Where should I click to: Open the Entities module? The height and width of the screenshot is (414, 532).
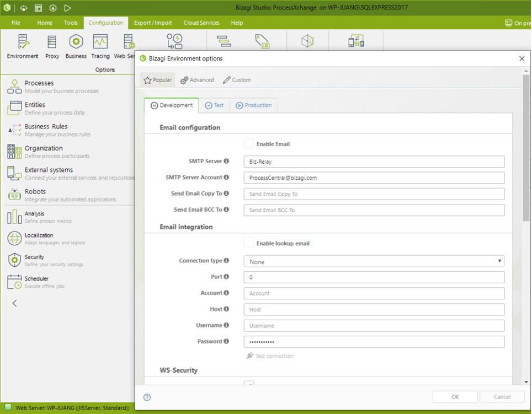[x=46, y=109]
